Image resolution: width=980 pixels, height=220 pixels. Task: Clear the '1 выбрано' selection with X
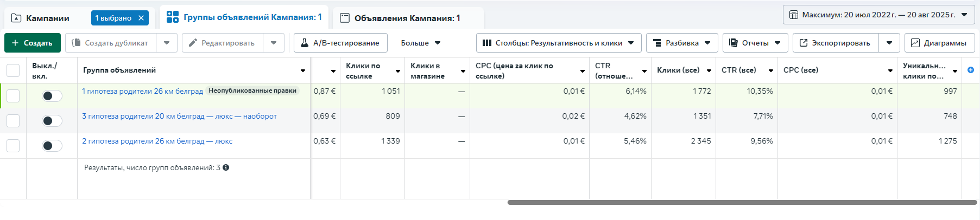pos(141,18)
